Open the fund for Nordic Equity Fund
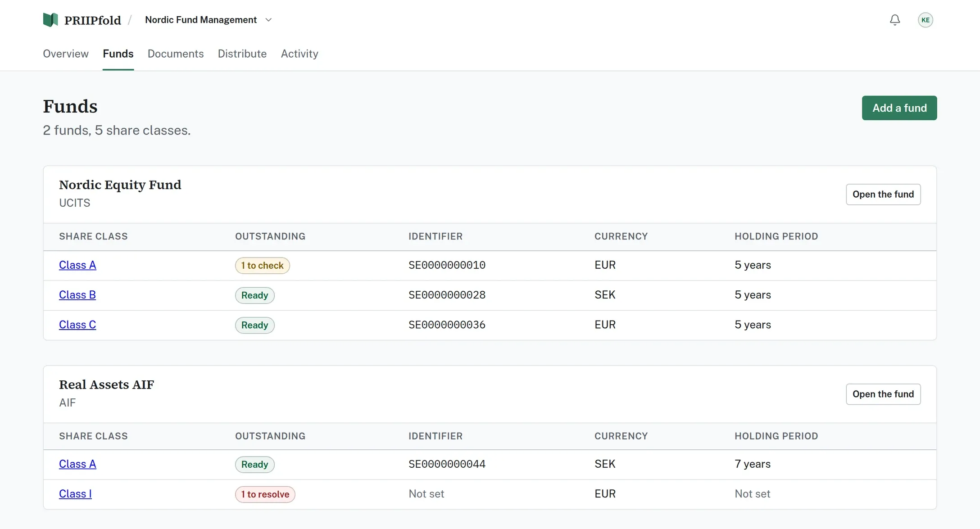980x529 pixels. pyautogui.click(x=883, y=194)
